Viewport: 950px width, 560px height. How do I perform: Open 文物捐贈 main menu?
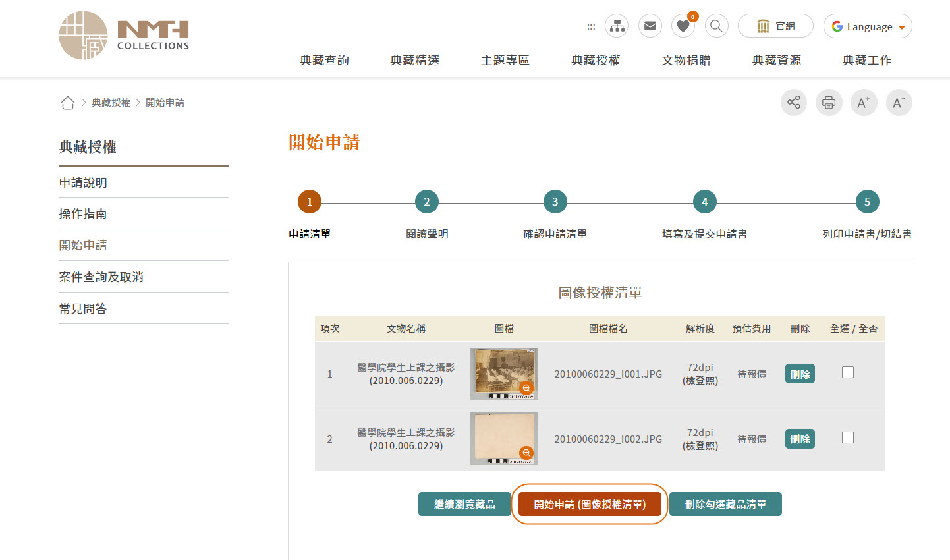tap(686, 60)
